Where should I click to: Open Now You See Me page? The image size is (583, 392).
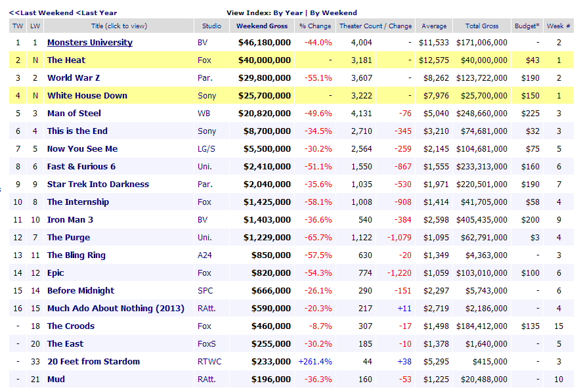[82, 149]
